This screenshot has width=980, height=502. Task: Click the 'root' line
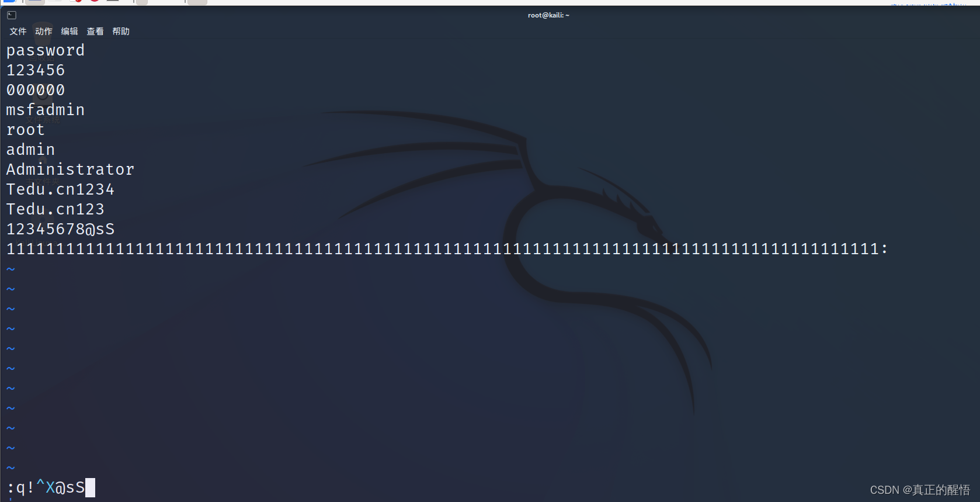[x=26, y=130]
